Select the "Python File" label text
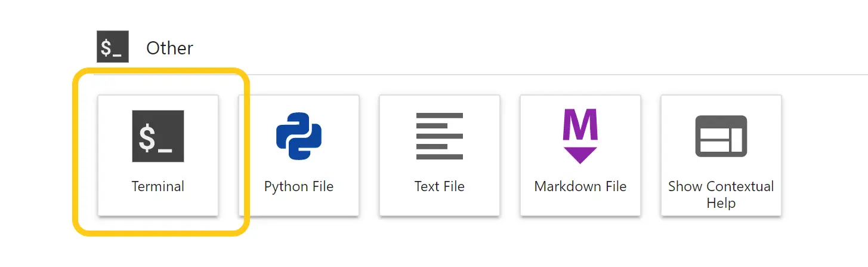This screenshot has height=267, width=868. tap(299, 186)
